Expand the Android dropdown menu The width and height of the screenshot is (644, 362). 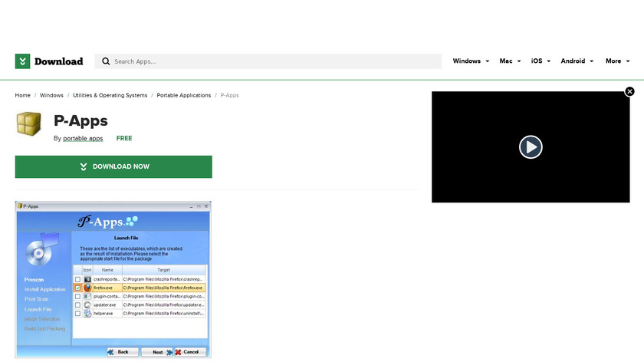pos(577,61)
